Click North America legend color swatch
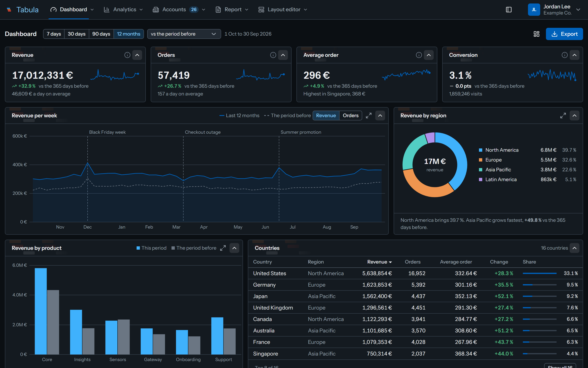The height and width of the screenshot is (368, 588). (480, 150)
